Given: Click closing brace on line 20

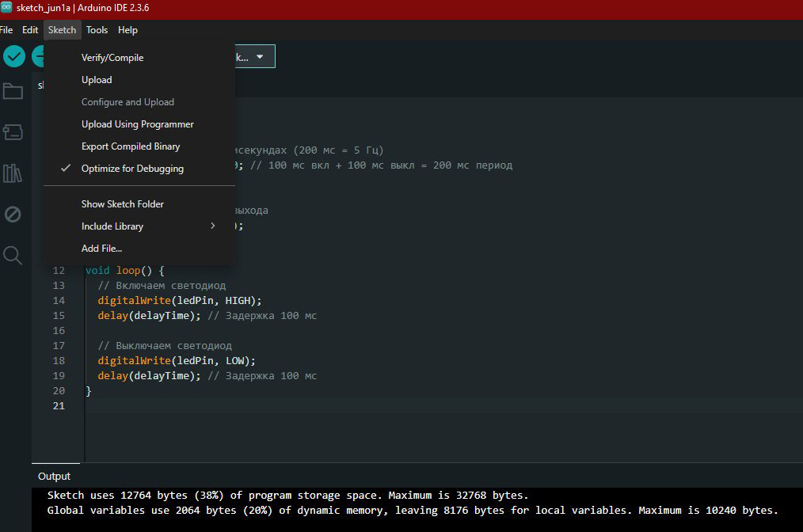Looking at the screenshot, I should 89,390.
